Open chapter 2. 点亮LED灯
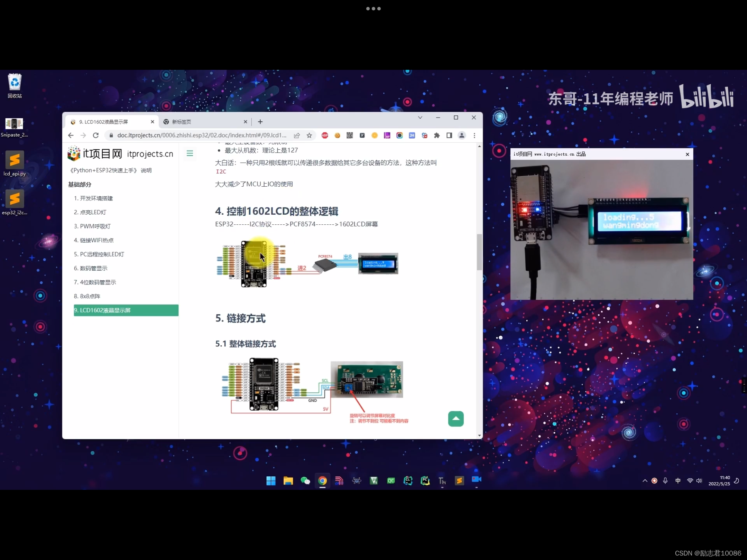 [90, 212]
